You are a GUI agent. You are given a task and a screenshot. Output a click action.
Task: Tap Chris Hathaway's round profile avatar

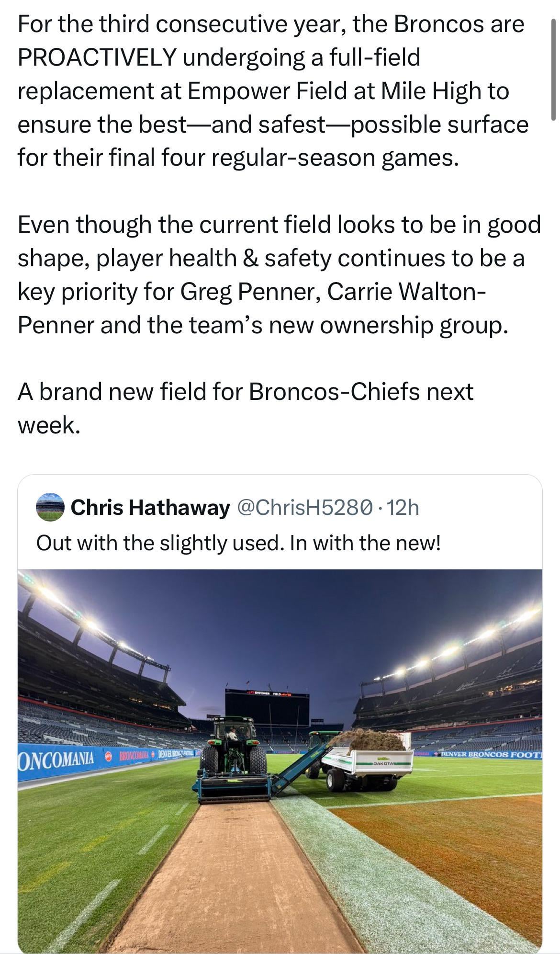point(50,507)
